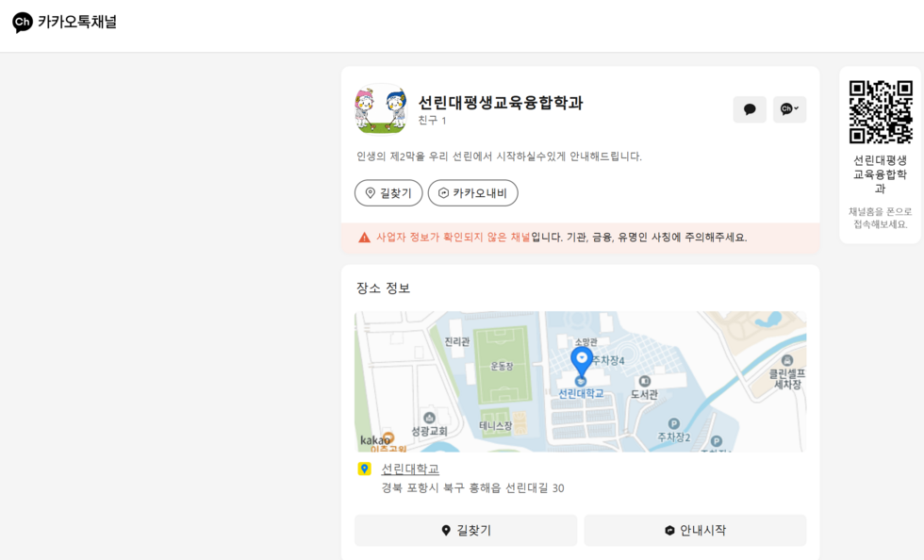Click the blue location pin on the map

[582, 361]
